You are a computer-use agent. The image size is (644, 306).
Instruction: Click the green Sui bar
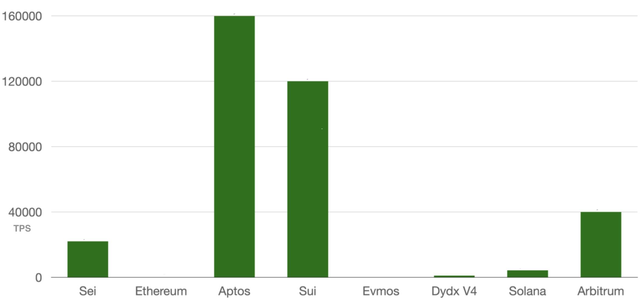[x=307, y=179]
